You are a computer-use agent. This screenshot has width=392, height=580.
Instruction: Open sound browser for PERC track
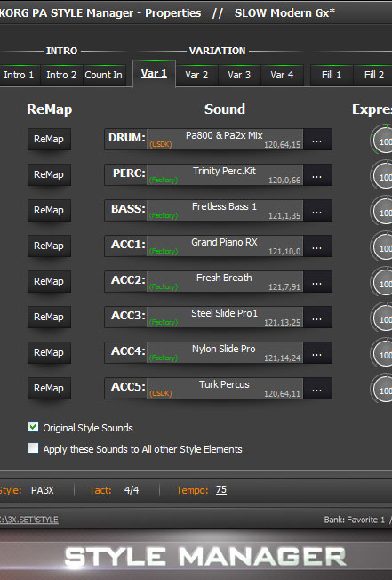point(317,175)
